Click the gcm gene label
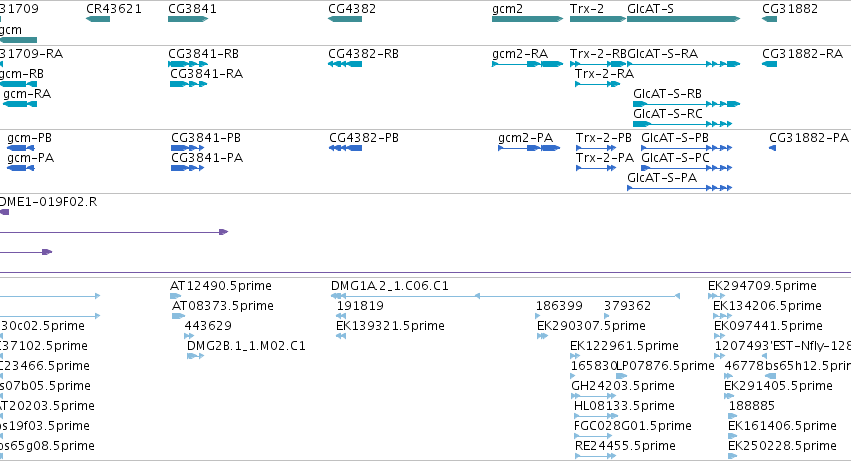 [x=11, y=30]
